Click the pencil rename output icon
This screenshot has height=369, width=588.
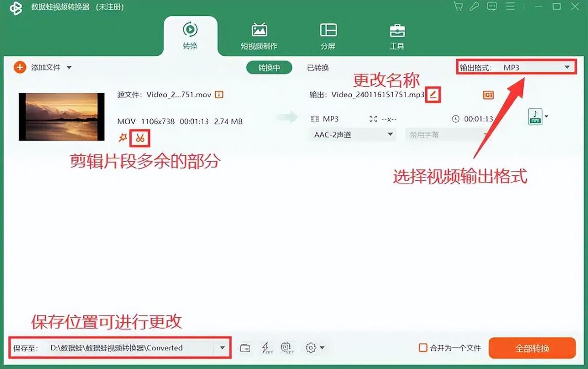pyautogui.click(x=433, y=95)
